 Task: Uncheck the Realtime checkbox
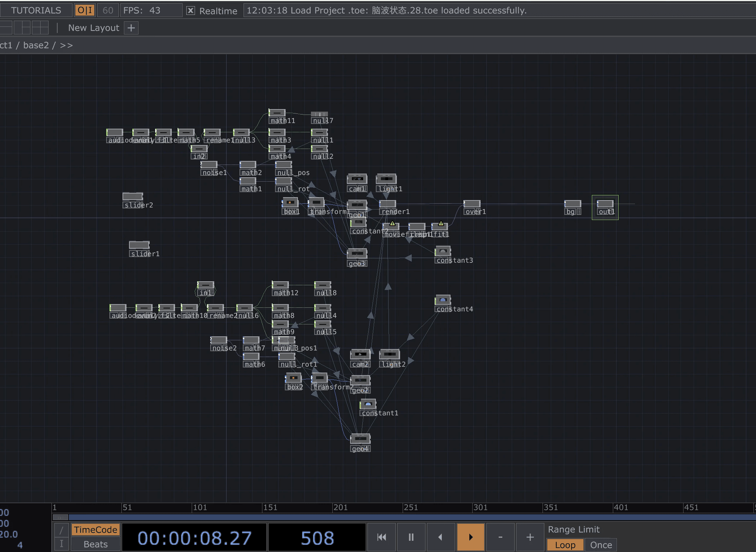[x=191, y=11]
